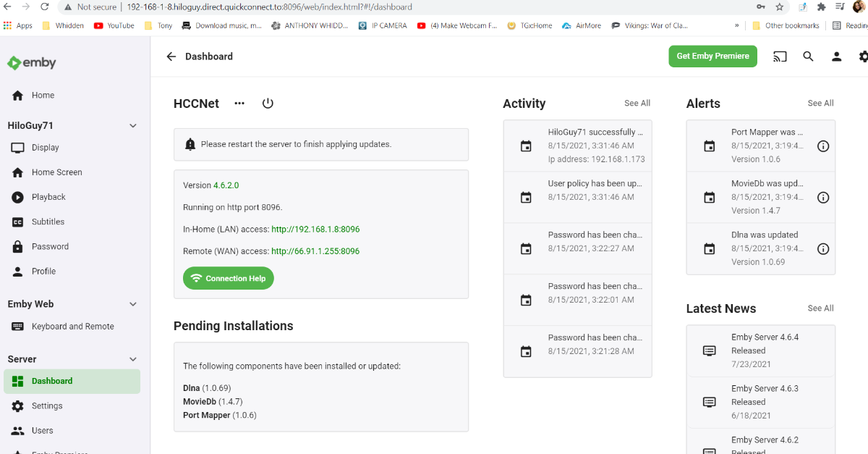The image size is (868, 454).
Task: Open the three-dot menu beside HCCNet
Action: (239, 104)
